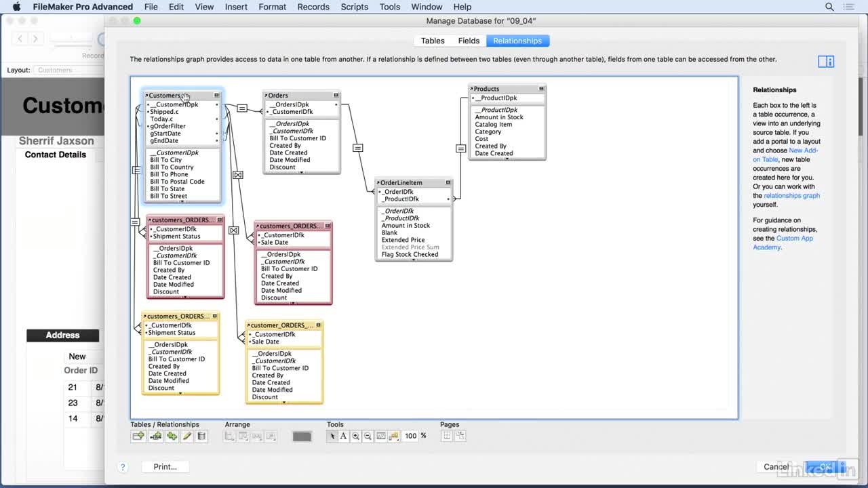This screenshot has height=488, width=868.
Task: Choose the selection arrow tool
Action: point(332,436)
